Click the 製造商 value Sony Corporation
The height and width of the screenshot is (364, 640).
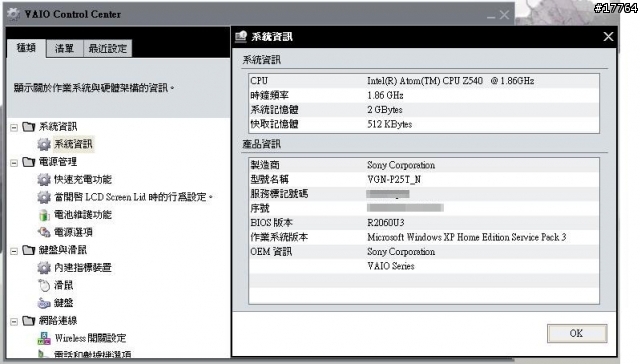click(x=401, y=165)
